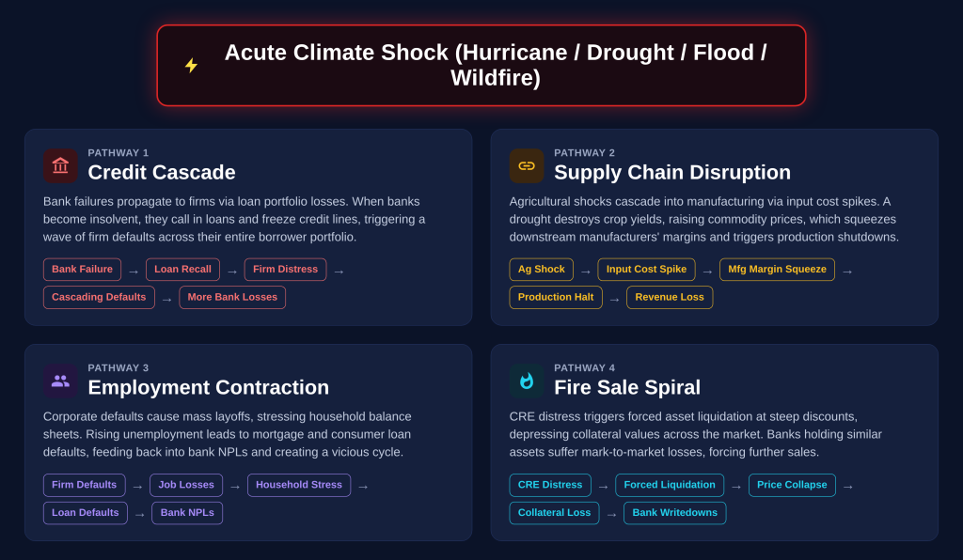
Task: Select the Loan Recall tag
Action: coord(182,270)
